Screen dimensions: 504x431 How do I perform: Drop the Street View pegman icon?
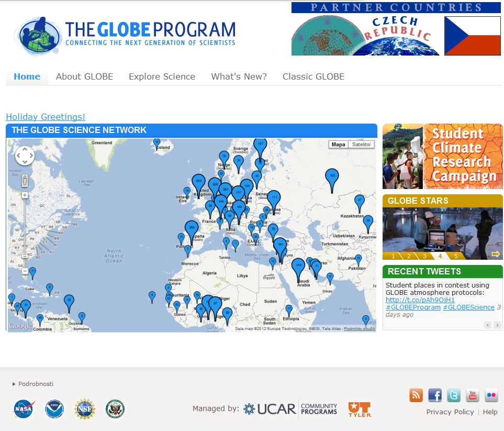(25, 181)
